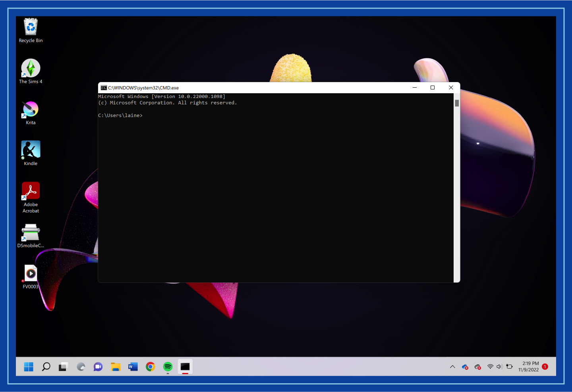Open the Recycle Bin
Viewport: 572px width, 392px height.
click(30, 27)
